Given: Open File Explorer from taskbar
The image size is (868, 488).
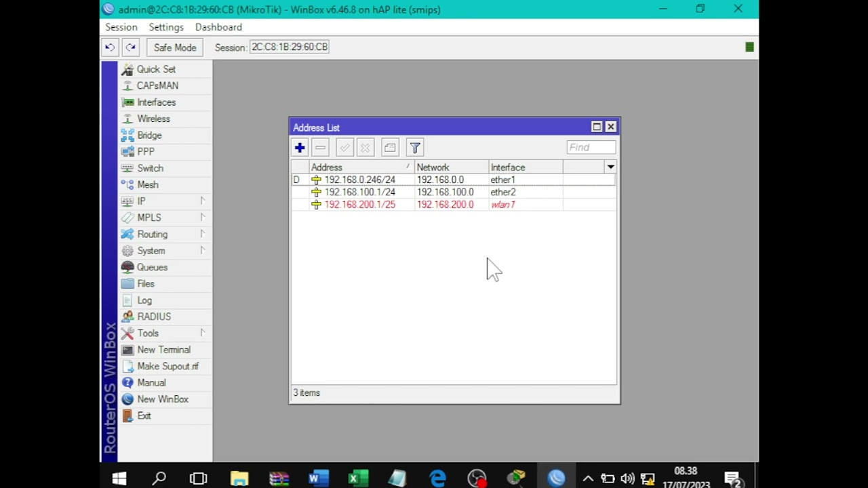Looking at the screenshot, I should click(239, 479).
